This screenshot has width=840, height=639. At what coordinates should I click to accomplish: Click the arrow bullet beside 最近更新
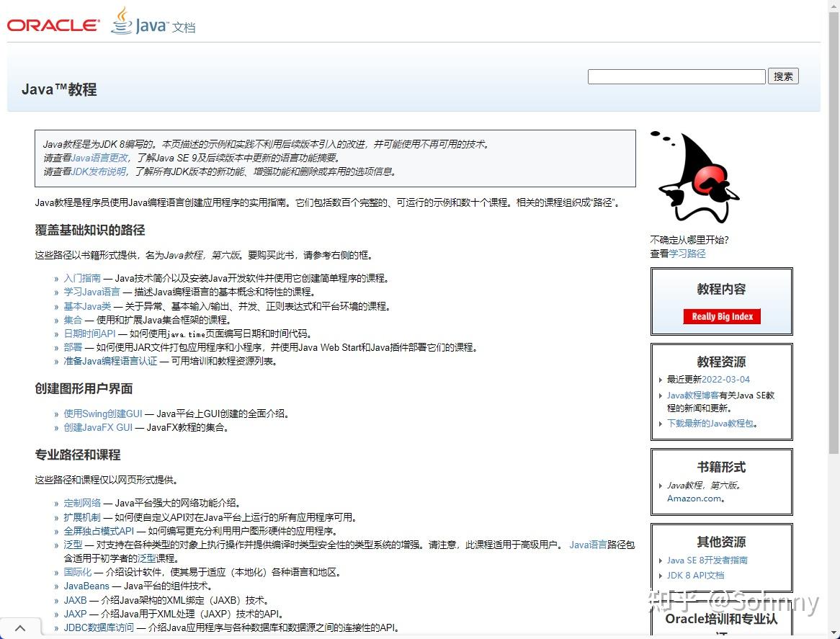[x=661, y=380]
